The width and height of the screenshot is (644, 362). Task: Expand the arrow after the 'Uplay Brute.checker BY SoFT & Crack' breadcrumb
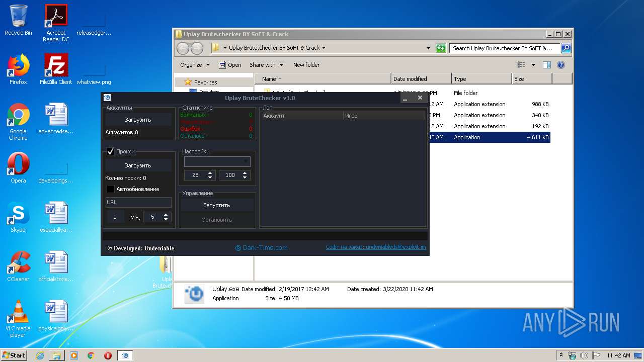point(324,48)
